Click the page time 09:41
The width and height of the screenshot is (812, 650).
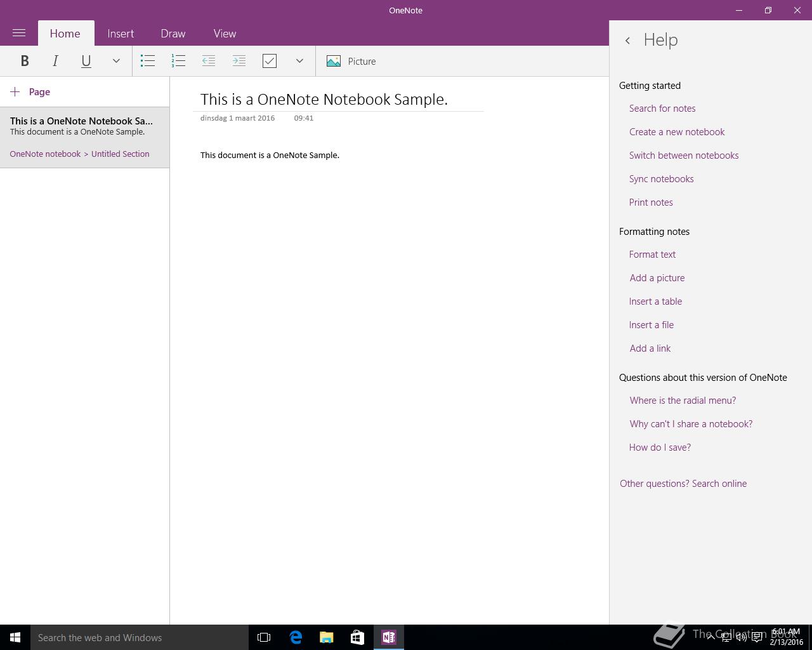304,118
